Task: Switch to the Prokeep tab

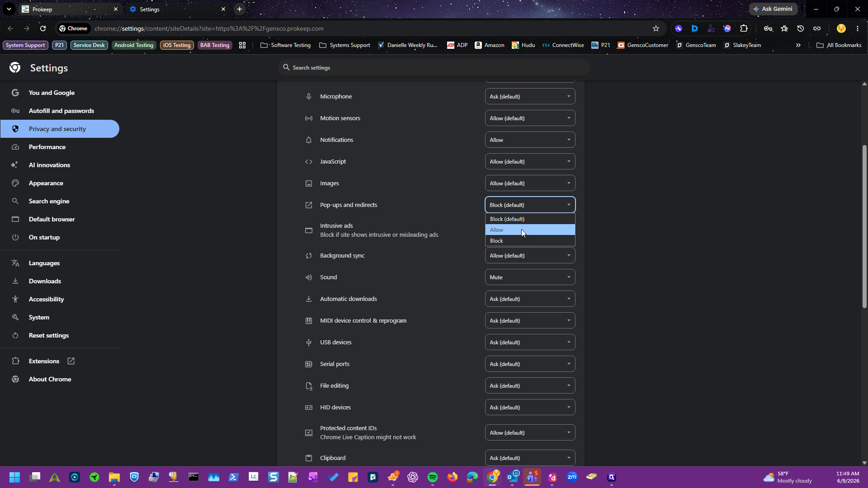Action: (70, 9)
